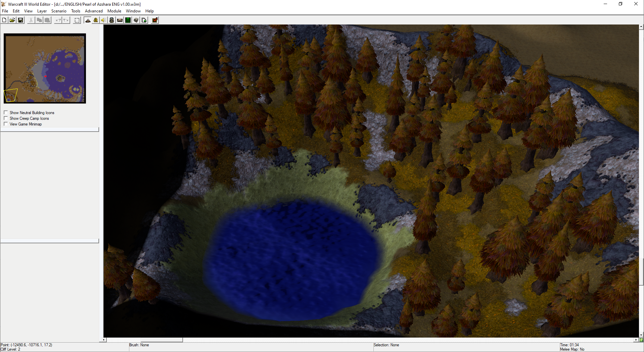Click the 'Selection: None' status text

(386, 345)
